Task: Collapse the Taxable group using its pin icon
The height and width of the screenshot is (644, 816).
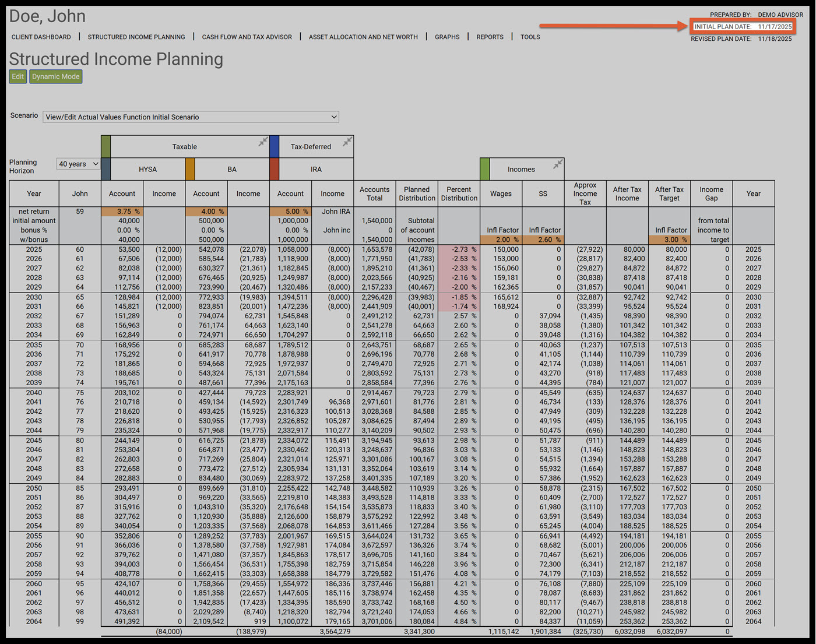Action: pos(263,142)
